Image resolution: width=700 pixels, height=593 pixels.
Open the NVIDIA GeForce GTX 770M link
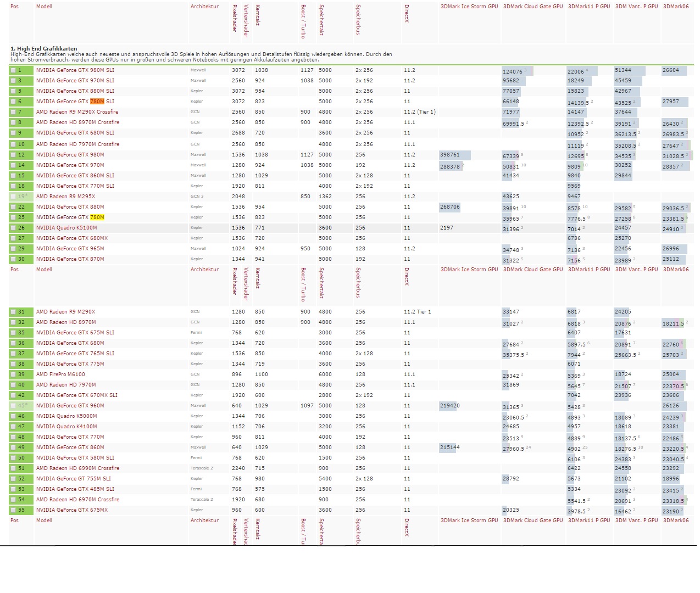pyautogui.click(x=70, y=437)
